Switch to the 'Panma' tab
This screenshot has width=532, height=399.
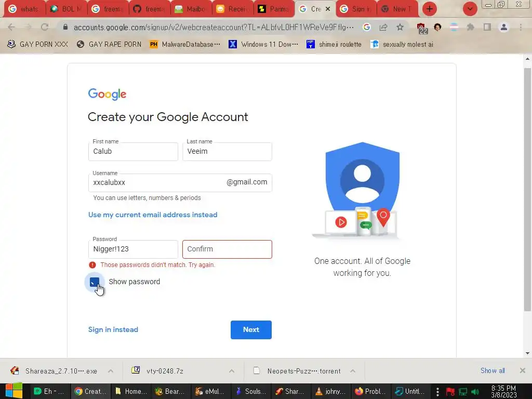275,9
